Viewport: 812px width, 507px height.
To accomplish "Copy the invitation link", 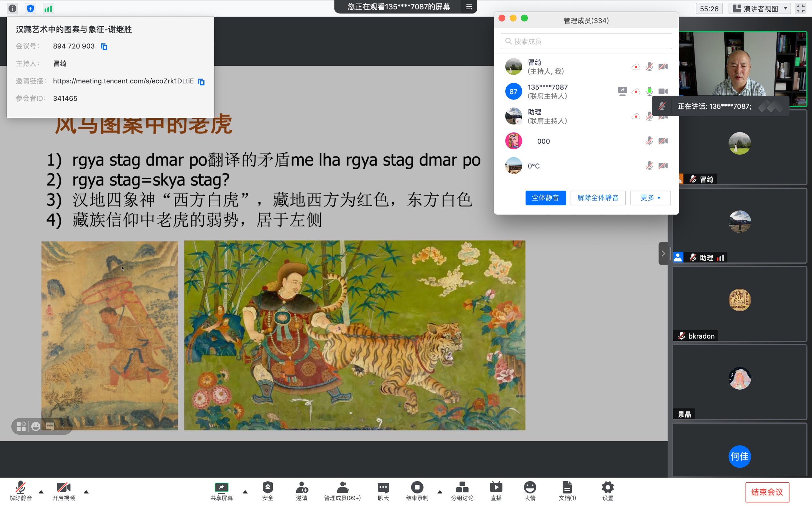I will pos(201,81).
